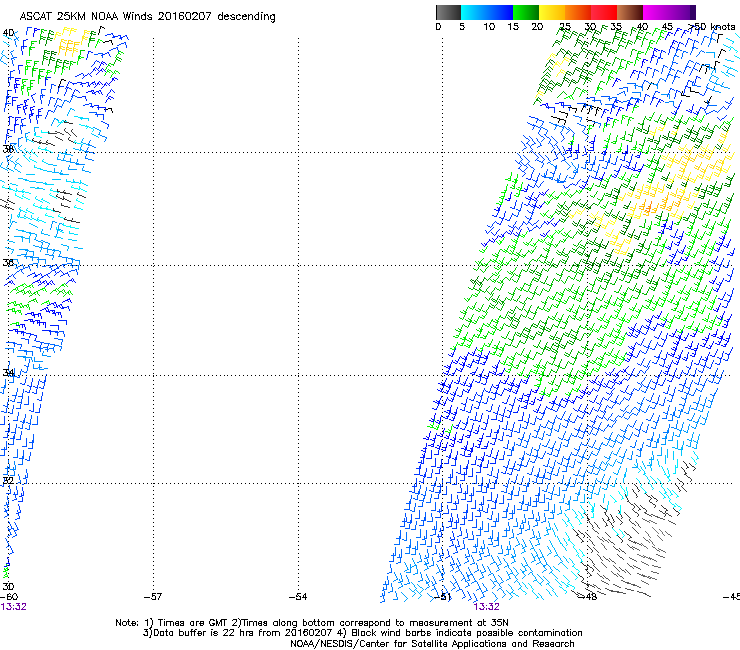Click the gray 0-5 knots color segment
Image resolution: width=740 pixels, height=650 pixels.
point(448,12)
